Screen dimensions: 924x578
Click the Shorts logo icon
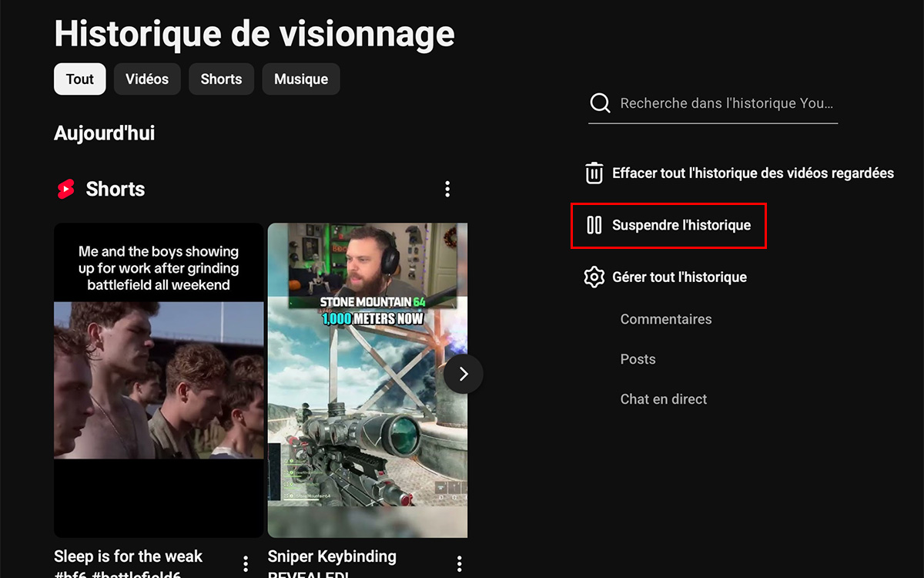(68, 189)
